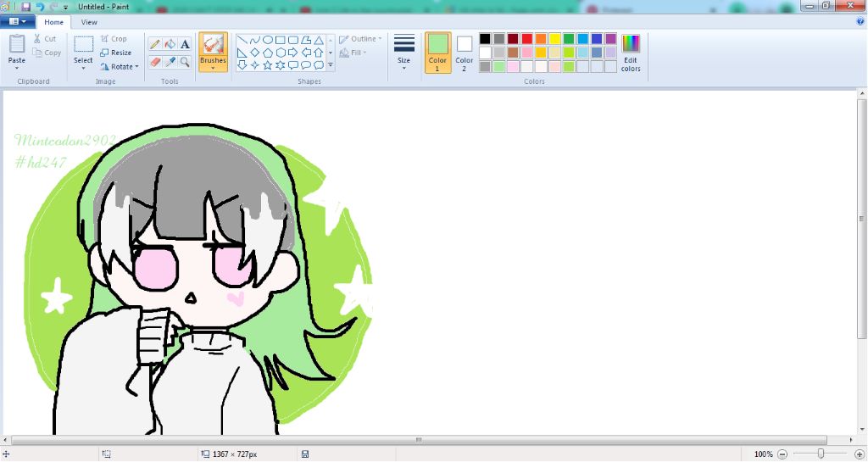This screenshot has width=868, height=462.
Task: Click the zoom slider handle
Action: [x=821, y=454]
